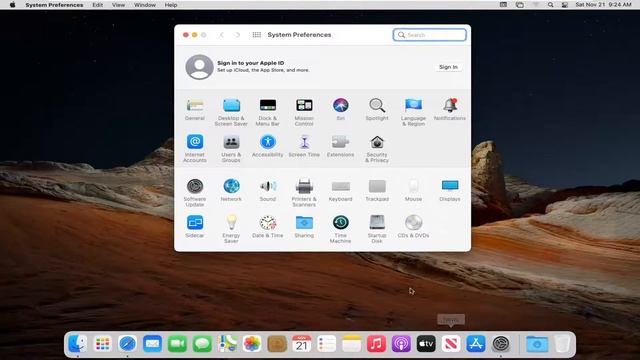Open Calendar from the Dock
This screenshot has width=640, height=360.
click(x=302, y=344)
